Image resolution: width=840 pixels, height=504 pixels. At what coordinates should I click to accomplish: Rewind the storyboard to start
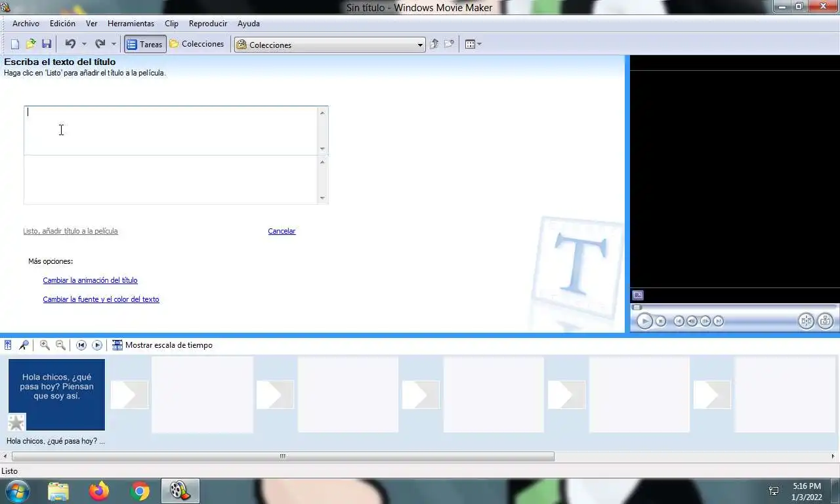[81, 345]
